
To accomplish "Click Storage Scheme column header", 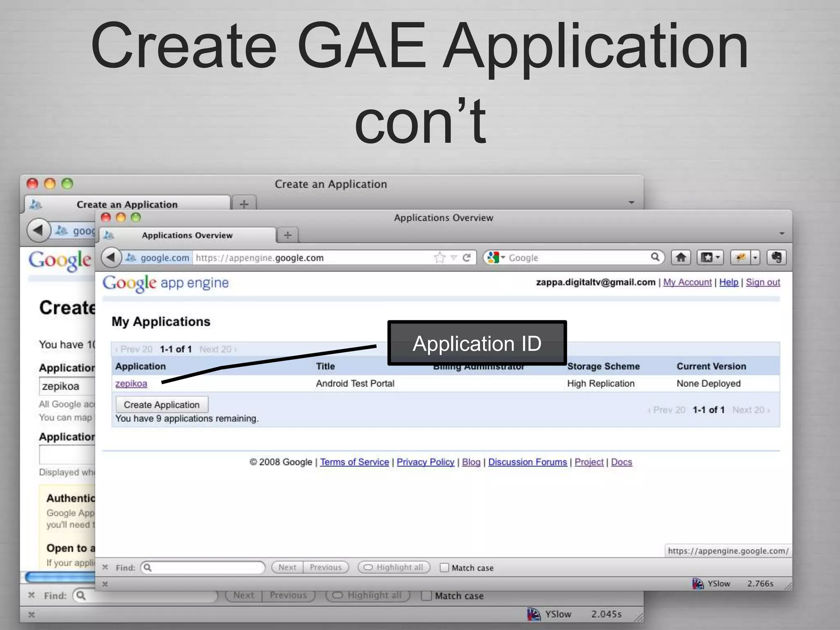I will tap(603, 366).
